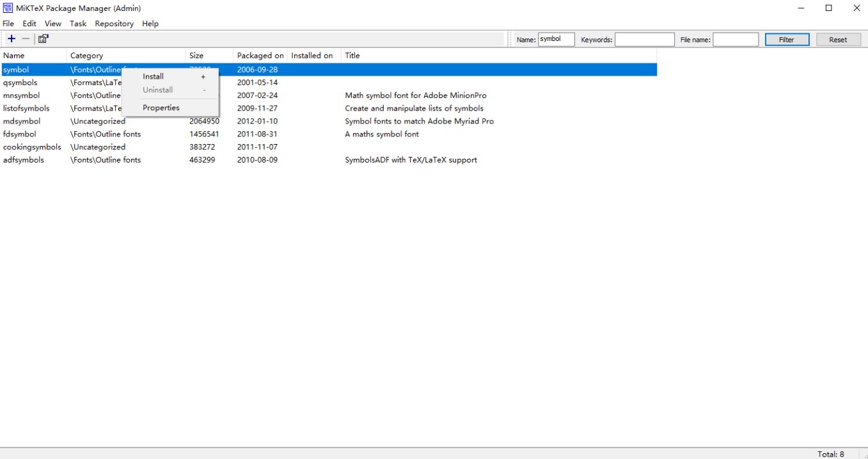Click packaged date 2010-08-09
Image resolution: width=868 pixels, height=459 pixels.
point(257,159)
